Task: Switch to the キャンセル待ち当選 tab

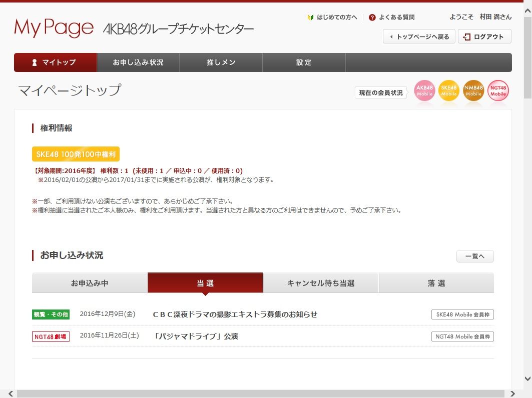Action: pyautogui.click(x=321, y=282)
